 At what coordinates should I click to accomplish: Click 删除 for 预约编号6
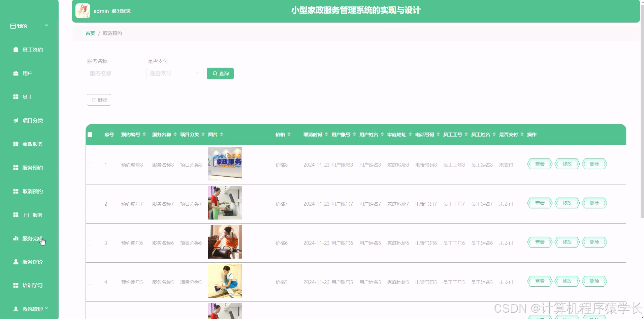point(594,242)
